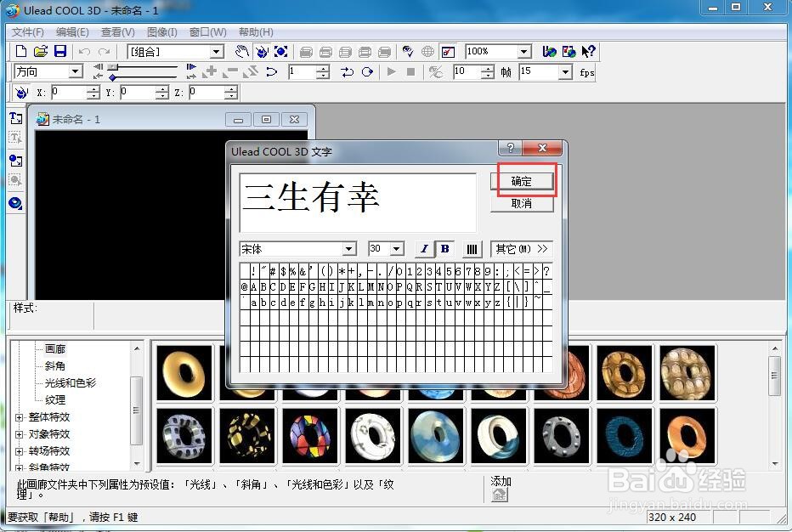Toggle bold in text dialog

click(445, 248)
